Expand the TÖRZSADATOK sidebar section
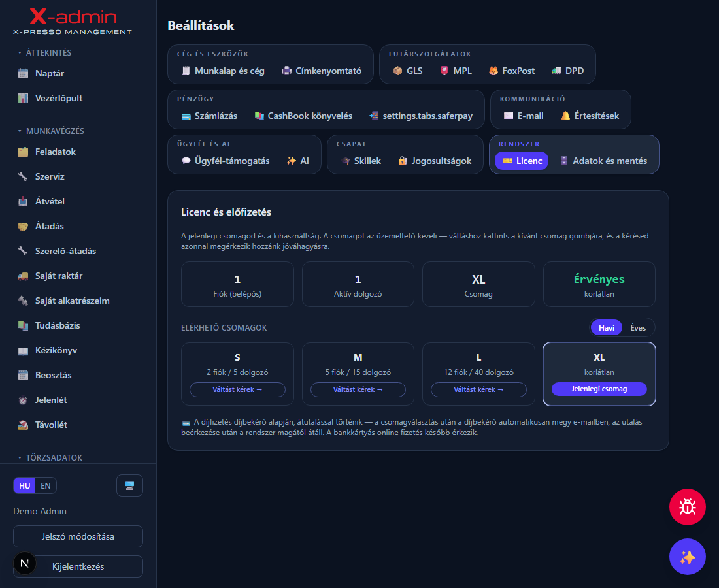 50,458
